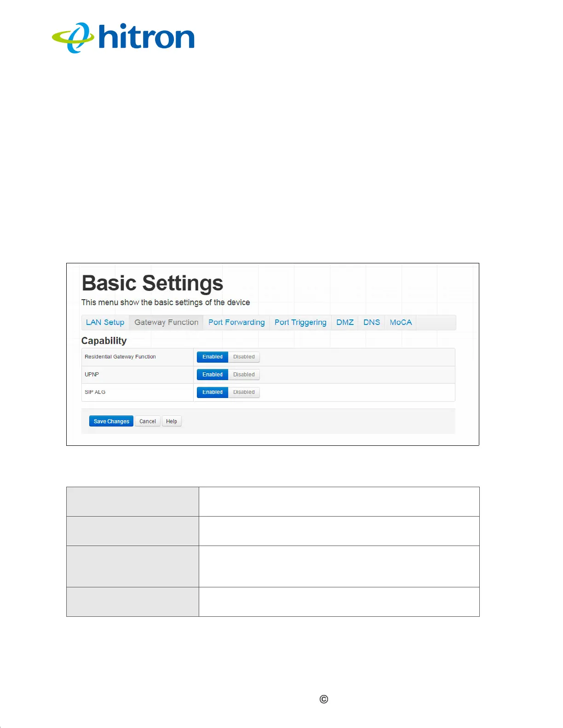
Task: Disable SIP ALG
Action: (244, 392)
